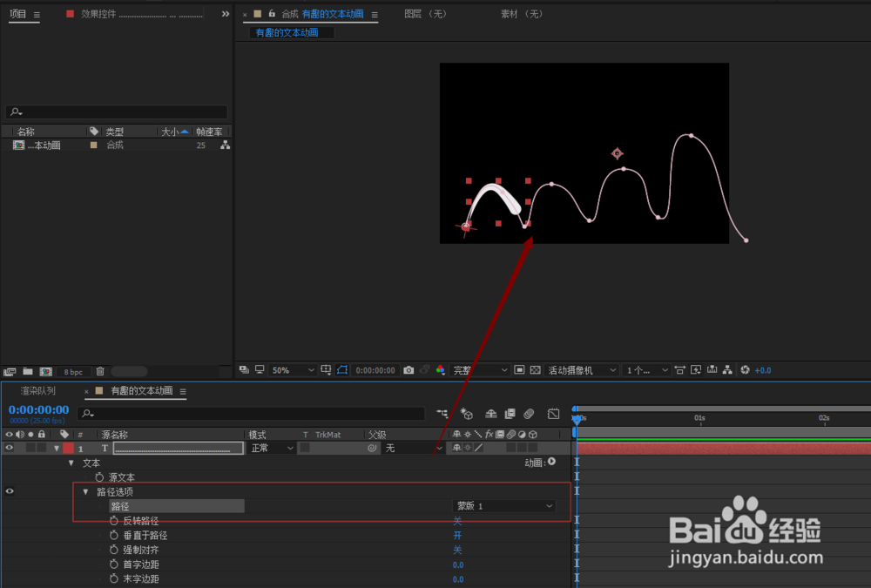The height and width of the screenshot is (588, 871).
Task: Open layer 1 父级 无 dropdown
Action: pos(414,448)
